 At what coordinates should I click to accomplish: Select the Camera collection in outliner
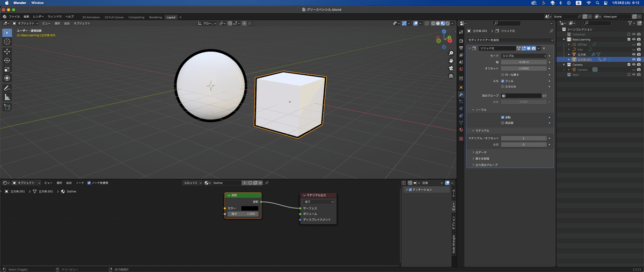pos(577,65)
